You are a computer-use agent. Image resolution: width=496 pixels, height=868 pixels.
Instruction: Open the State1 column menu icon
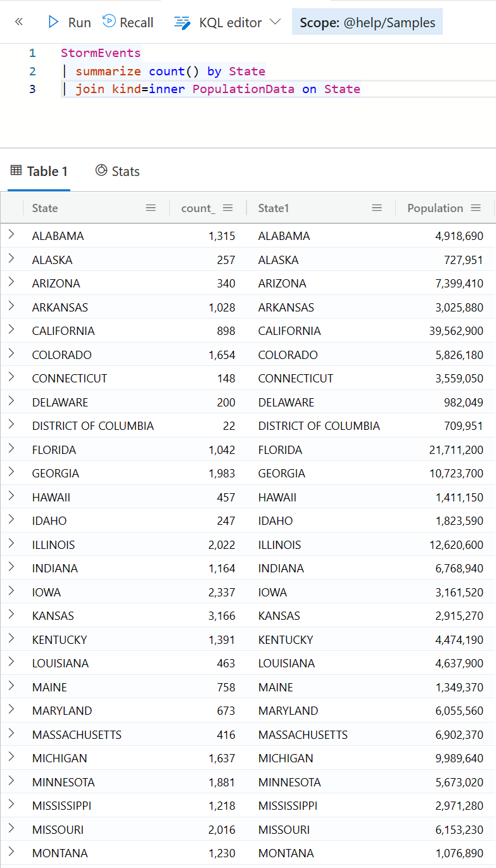[377, 208]
